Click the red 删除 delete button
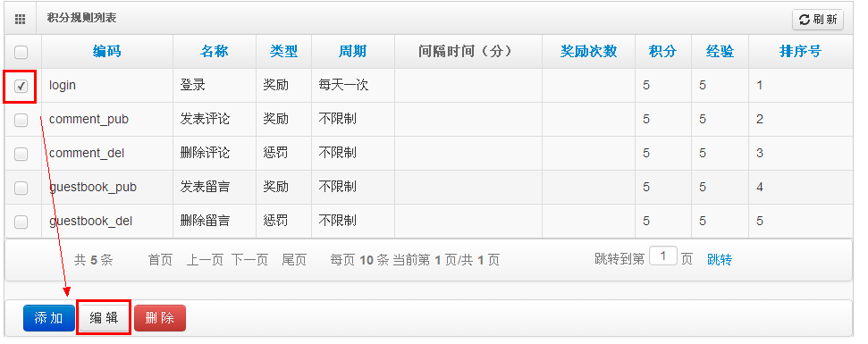 (159, 318)
